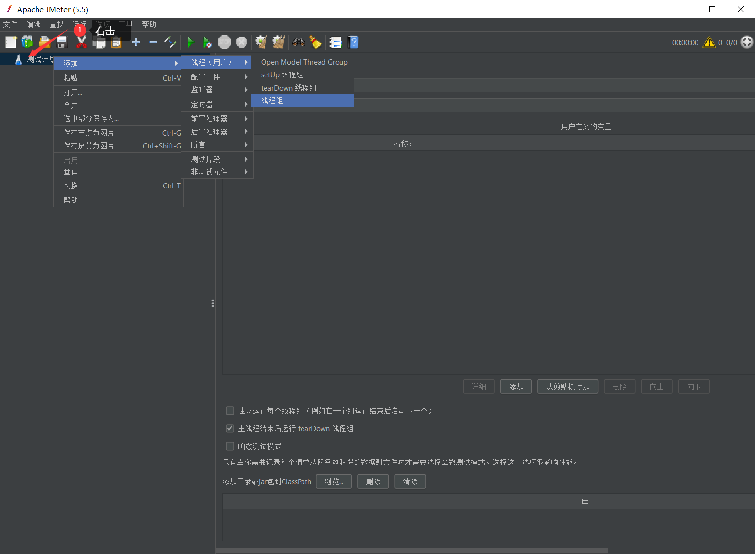The width and height of the screenshot is (756, 554).
Task: Click the Toggle enable/disable icon
Action: [170, 42]
